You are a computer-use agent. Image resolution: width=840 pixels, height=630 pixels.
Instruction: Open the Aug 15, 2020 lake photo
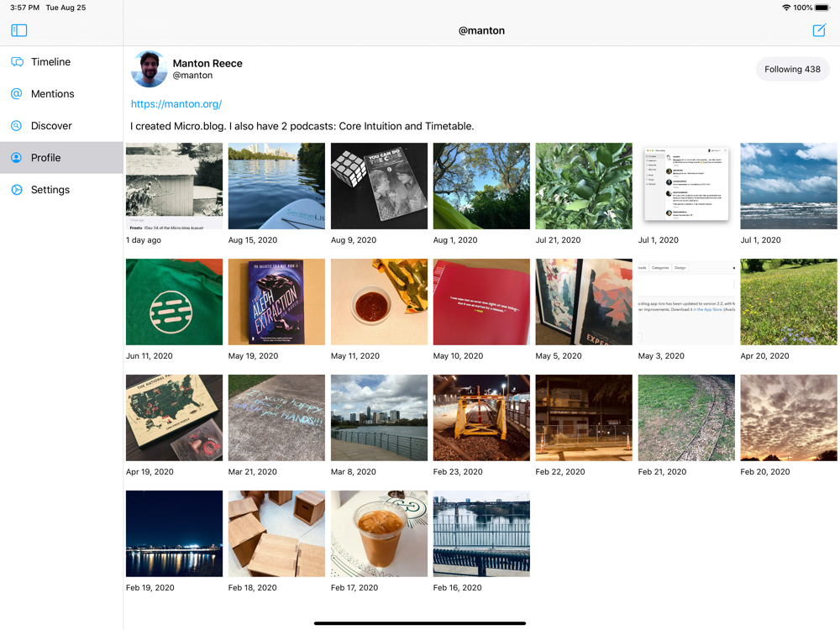pyautogui.click(x=276, y=186)
